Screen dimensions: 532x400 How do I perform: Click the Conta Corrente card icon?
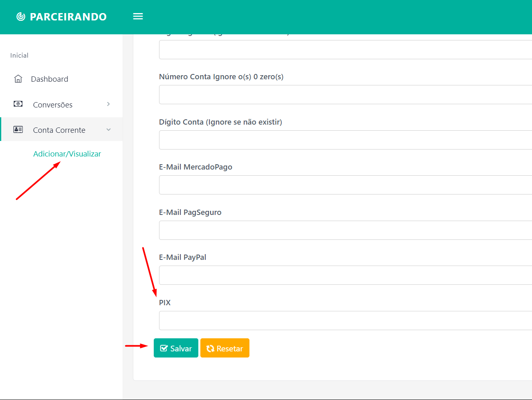click(x=18, y=130)
